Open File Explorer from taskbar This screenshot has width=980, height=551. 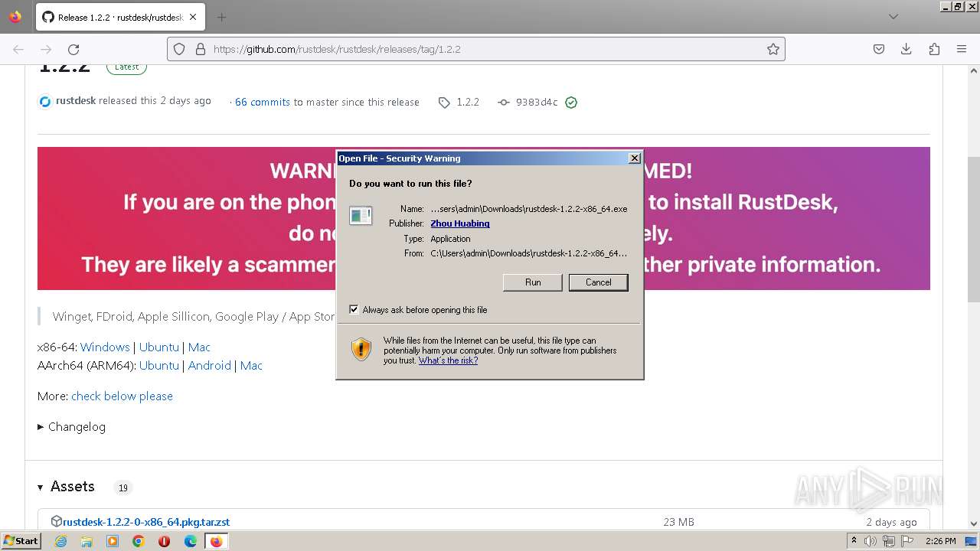[87, 541]
